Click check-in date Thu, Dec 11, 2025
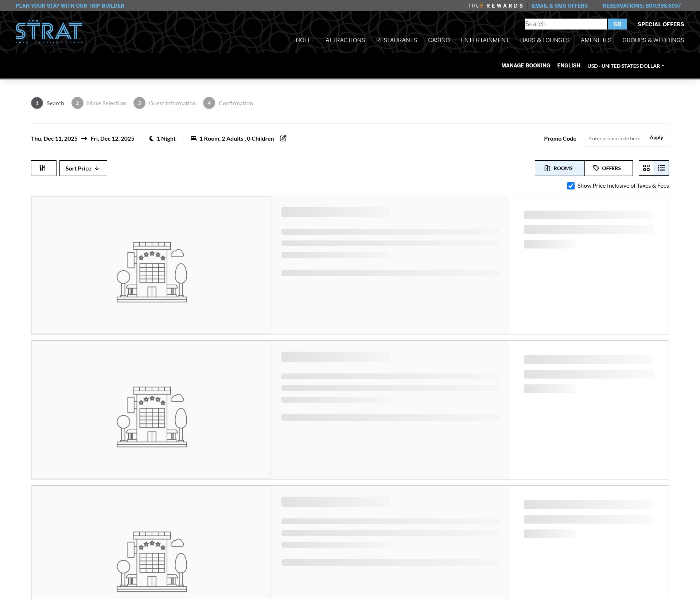This screenshot has width=700, height=599. (x=54, y=139)
